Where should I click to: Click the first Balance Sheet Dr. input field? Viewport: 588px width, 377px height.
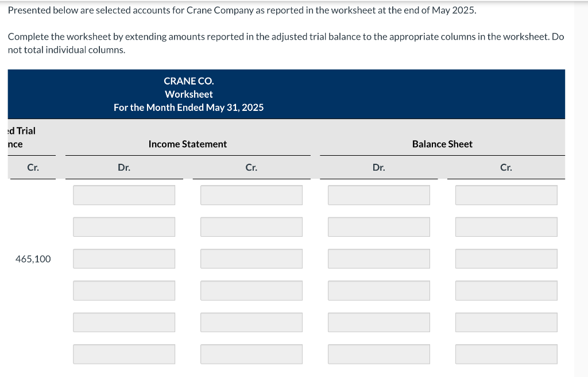tap(379, 195)
